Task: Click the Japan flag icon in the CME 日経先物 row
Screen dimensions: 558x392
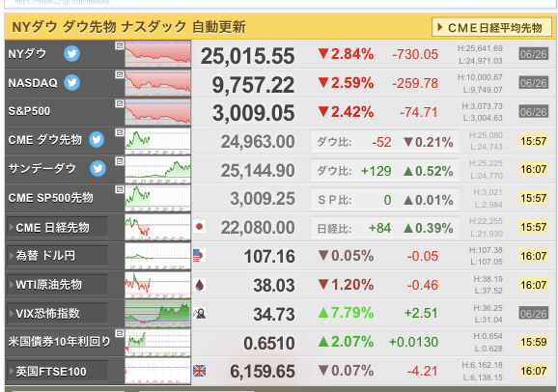Action: click(199, 227)
